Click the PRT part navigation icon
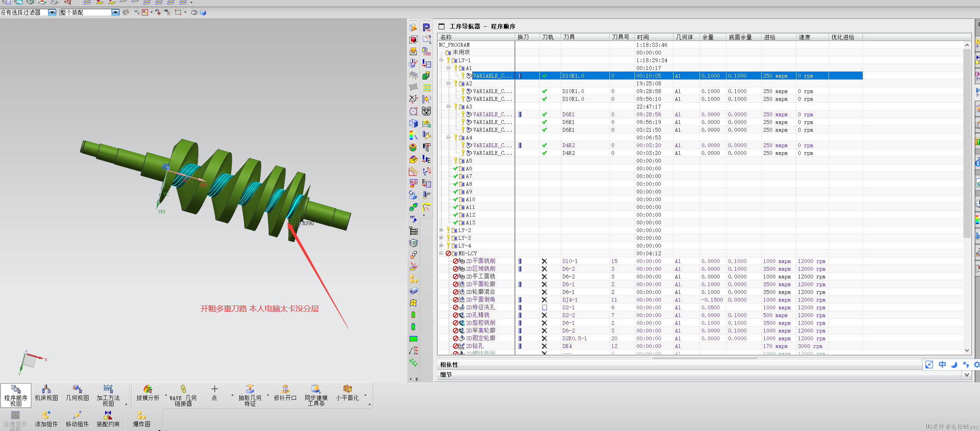Viewport: 980px width, 431px height. pyautogui.click(x=413, y=219)
